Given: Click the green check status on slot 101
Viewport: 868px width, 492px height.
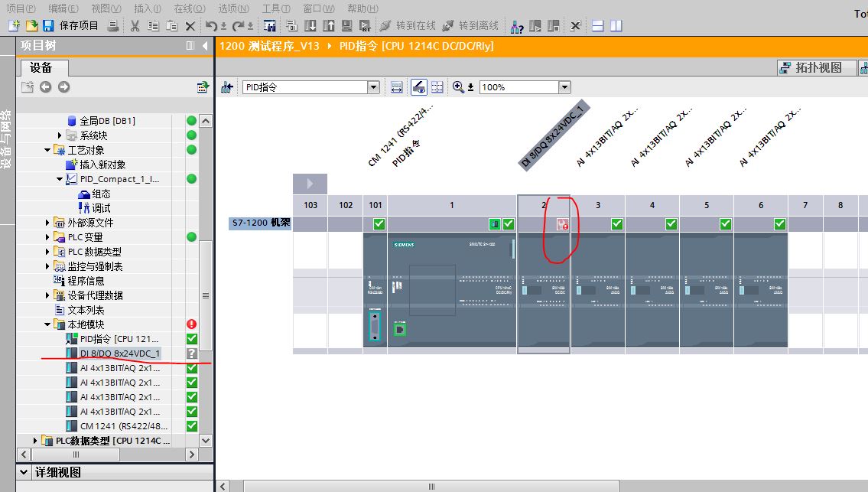Looking at the screenshot, I should click(x=379, y=224).
